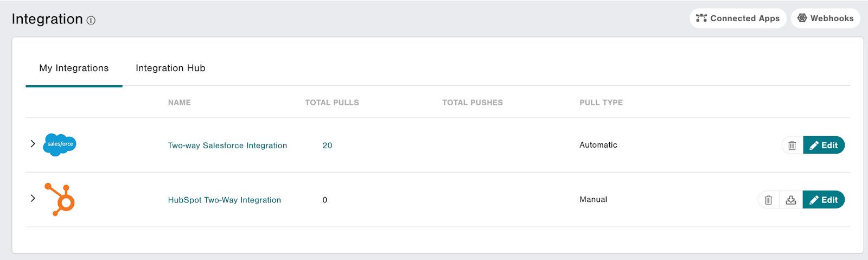Click the TOTAL PULLS column header
Screen dimensions: 868x260
tap(331, 103)
